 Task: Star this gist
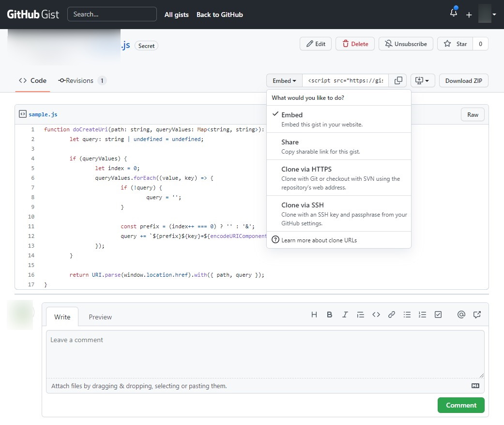[455, 44]
